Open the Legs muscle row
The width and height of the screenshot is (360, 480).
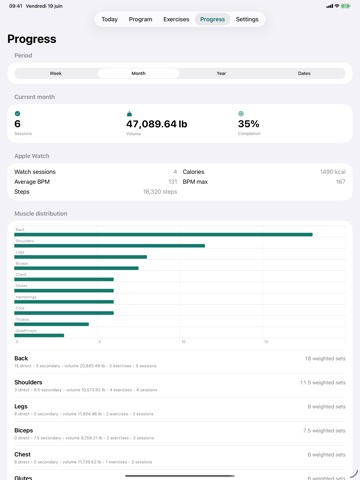[180, 410]
